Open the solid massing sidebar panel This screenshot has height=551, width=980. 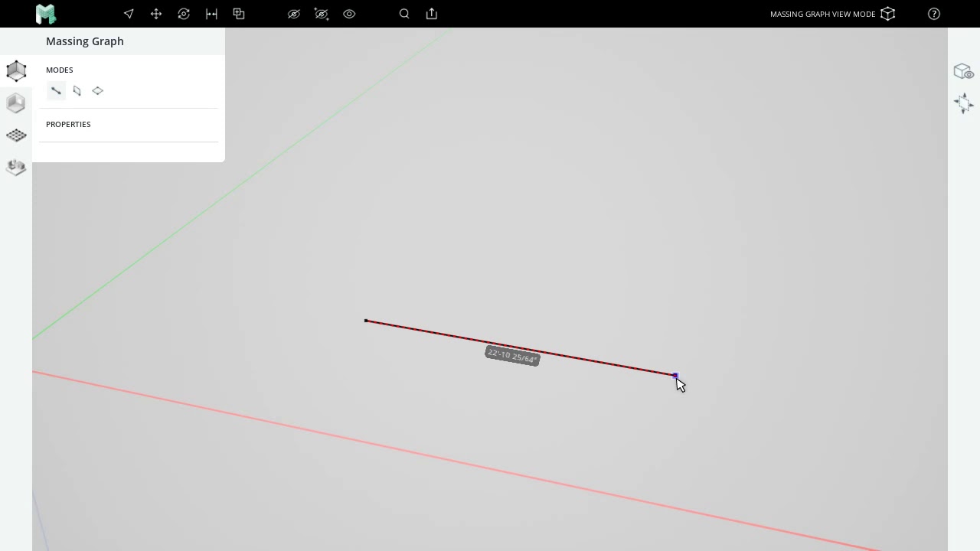[16, 103]
